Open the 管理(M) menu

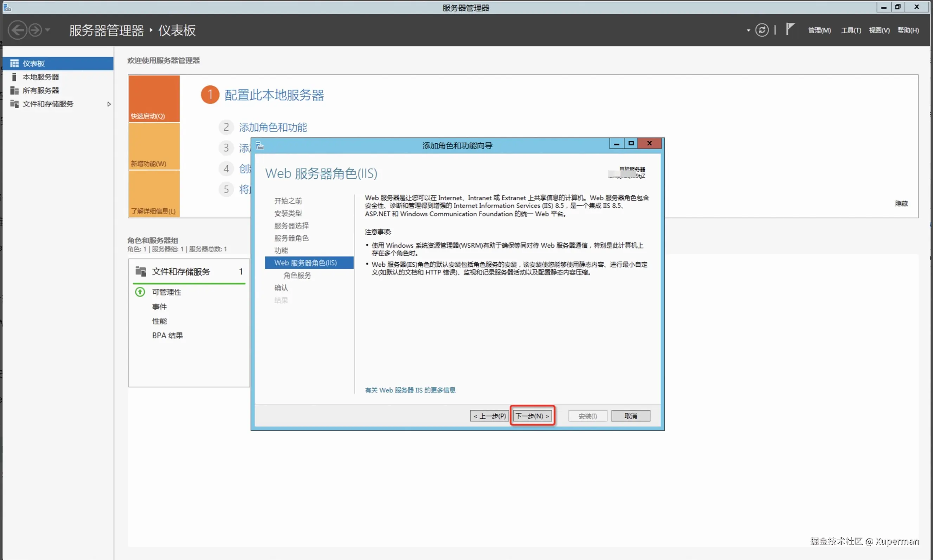click(x=819, y=30)
